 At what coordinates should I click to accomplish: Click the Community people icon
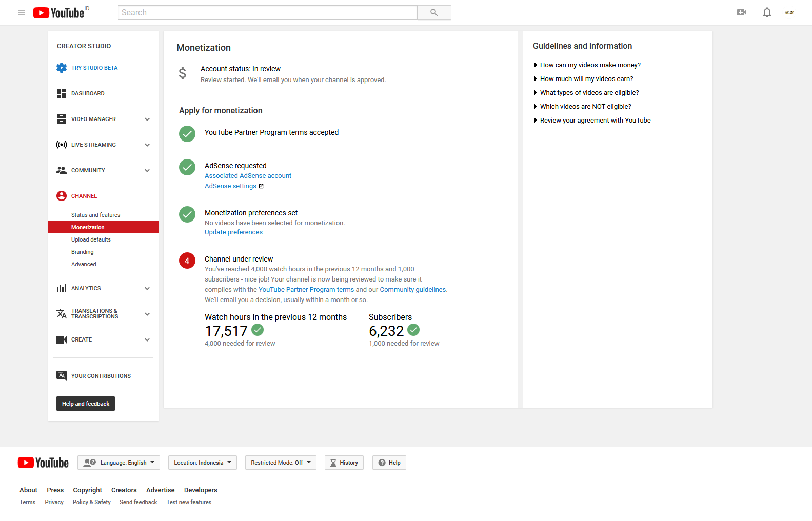(62, 170)
